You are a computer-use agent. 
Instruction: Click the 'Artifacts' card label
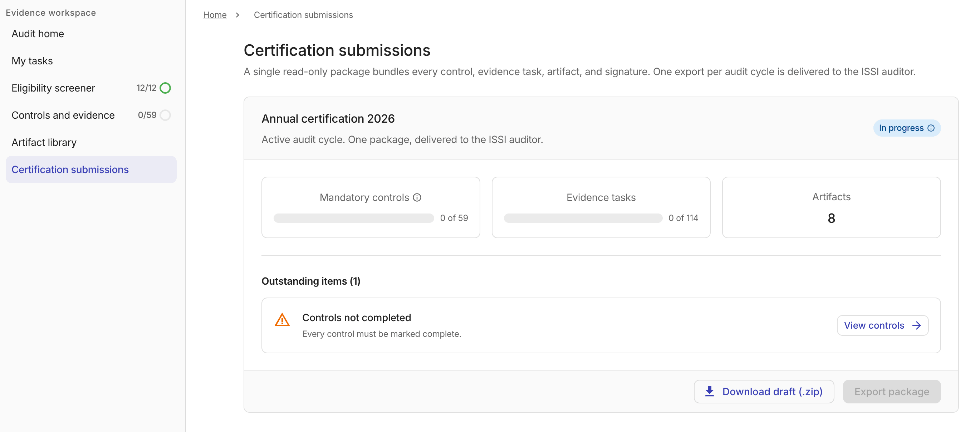[x=831, y=197]
